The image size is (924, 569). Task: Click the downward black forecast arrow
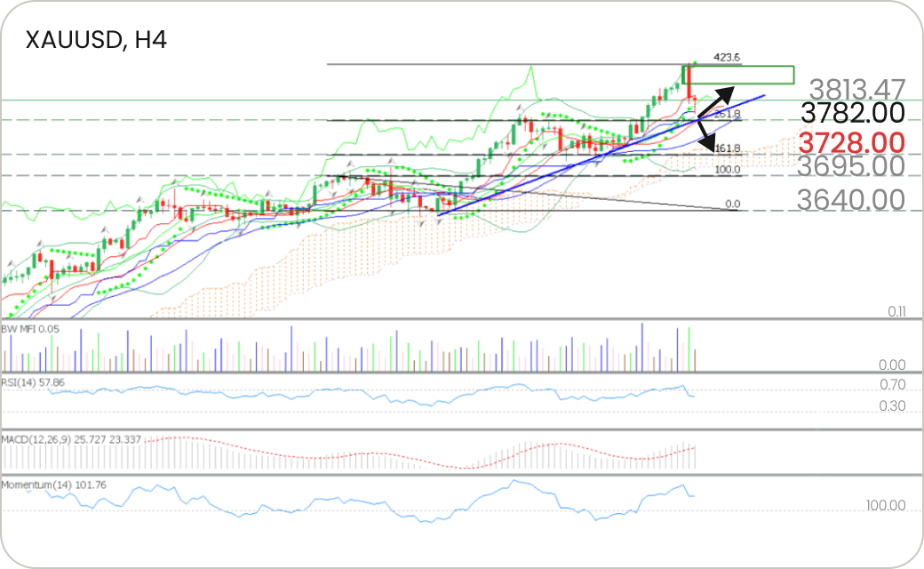pos(705,135)
